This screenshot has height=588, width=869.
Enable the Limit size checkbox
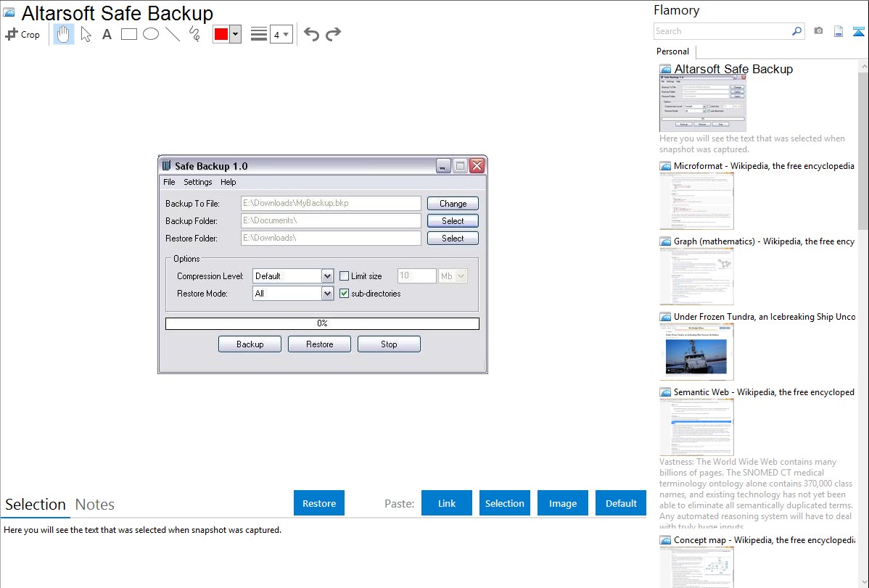344,276
